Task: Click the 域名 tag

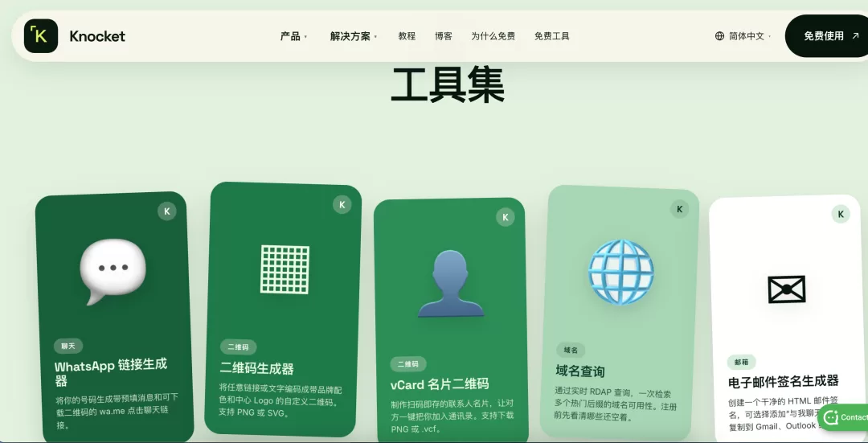Action: point(571,350)
